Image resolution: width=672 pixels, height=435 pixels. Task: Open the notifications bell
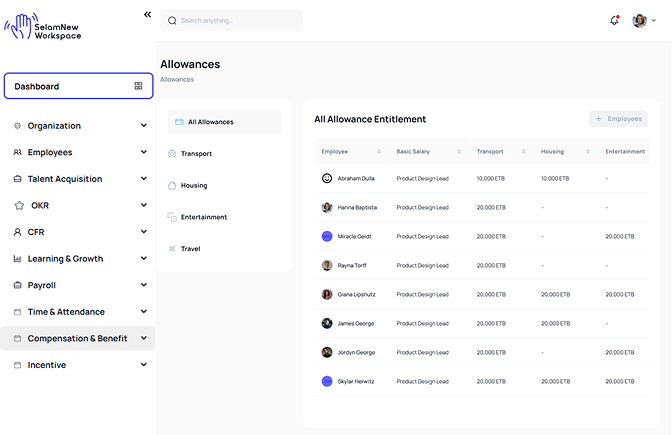tap(614, 20)
